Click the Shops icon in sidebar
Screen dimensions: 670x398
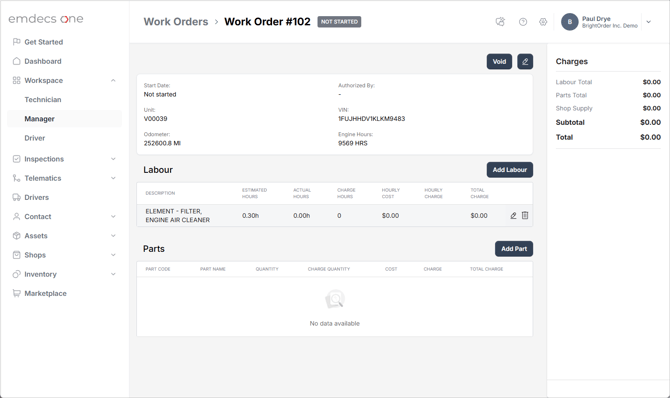pyautogui.click(x=16, y=255)
